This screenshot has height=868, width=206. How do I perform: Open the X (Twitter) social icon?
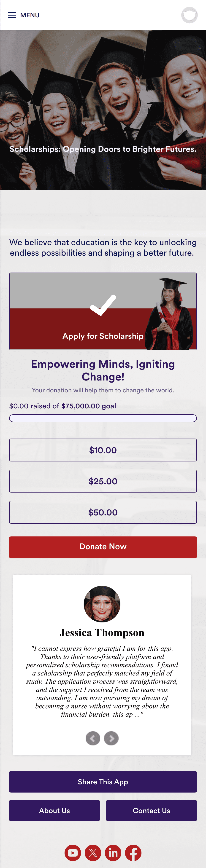pos(93,853)
